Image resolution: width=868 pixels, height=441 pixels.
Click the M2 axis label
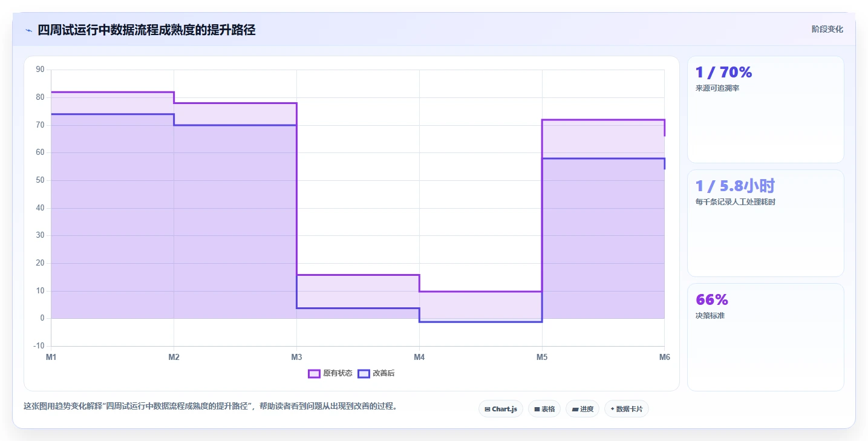[174, 358]
